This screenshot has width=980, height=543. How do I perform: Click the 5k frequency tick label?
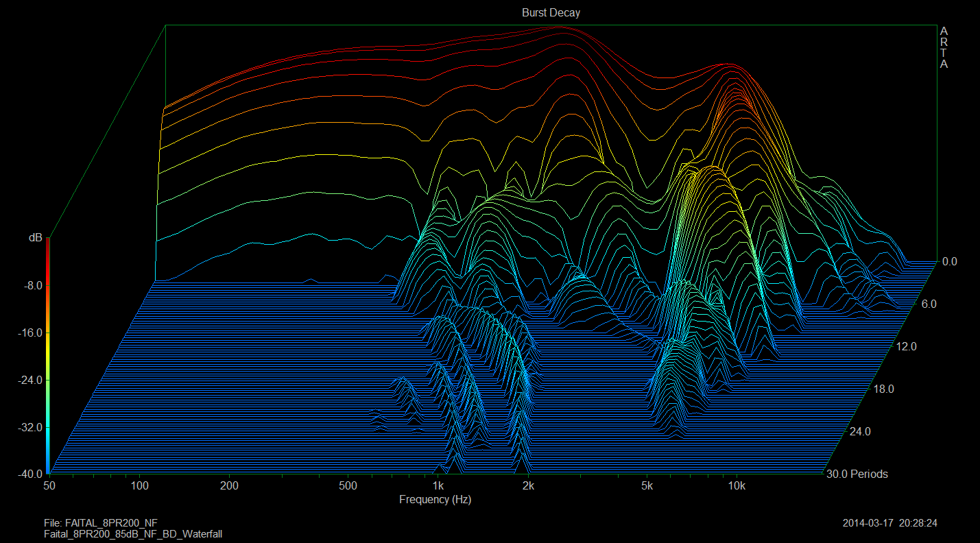(x=647, y=486)
